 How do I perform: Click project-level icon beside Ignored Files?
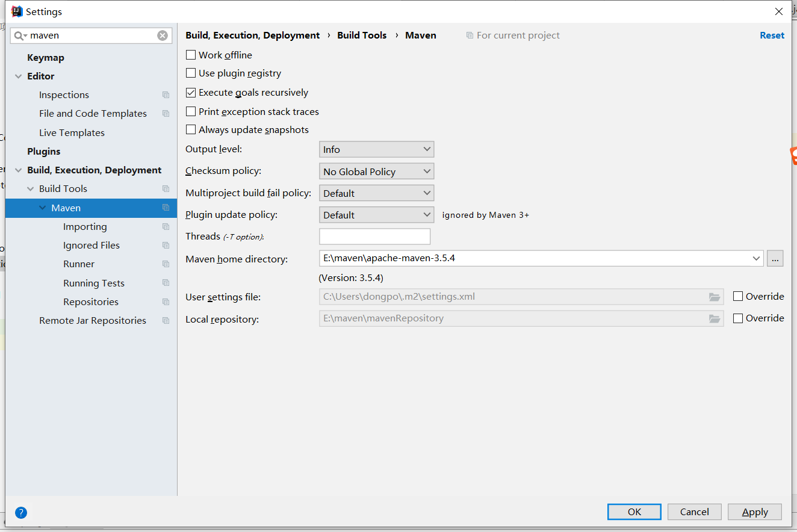pyautogui.click(x=166, y=246)
